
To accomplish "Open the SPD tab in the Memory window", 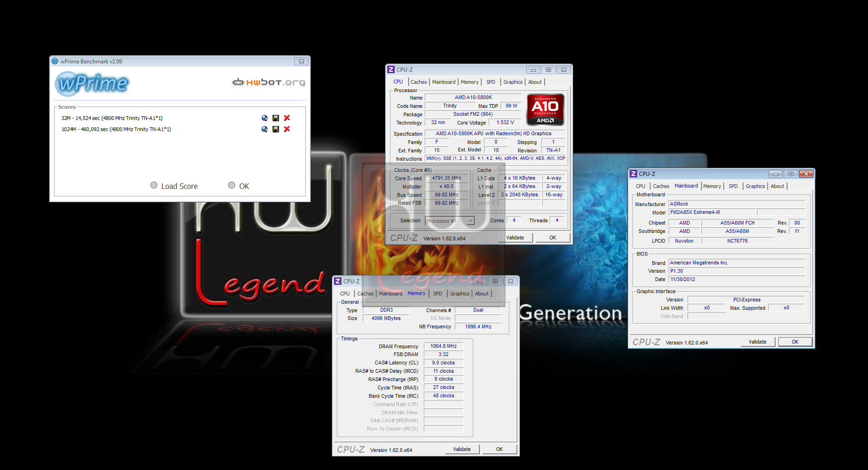I will tap(438, 294).
